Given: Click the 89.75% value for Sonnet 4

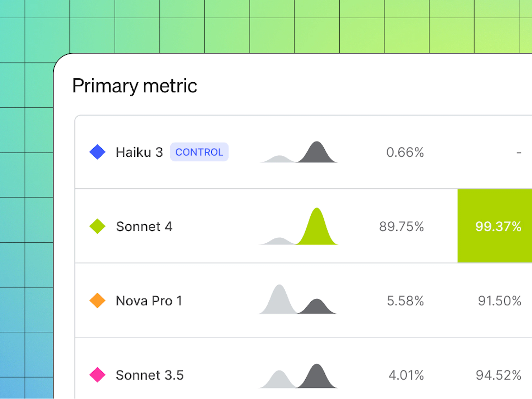Looking at the screenshot, I should click(x=401, y=226).
